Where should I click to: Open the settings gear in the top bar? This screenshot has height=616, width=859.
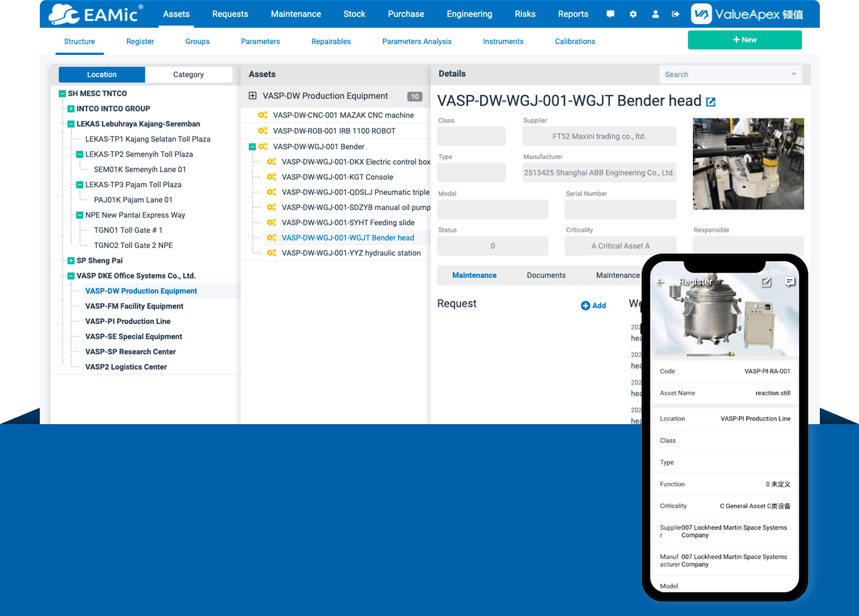click(633, 14)
